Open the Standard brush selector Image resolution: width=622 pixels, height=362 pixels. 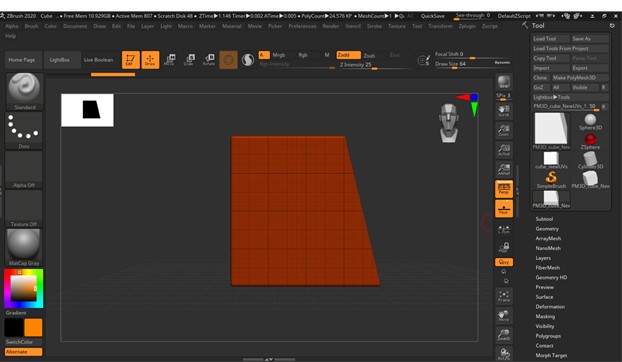tap(24, 91)
